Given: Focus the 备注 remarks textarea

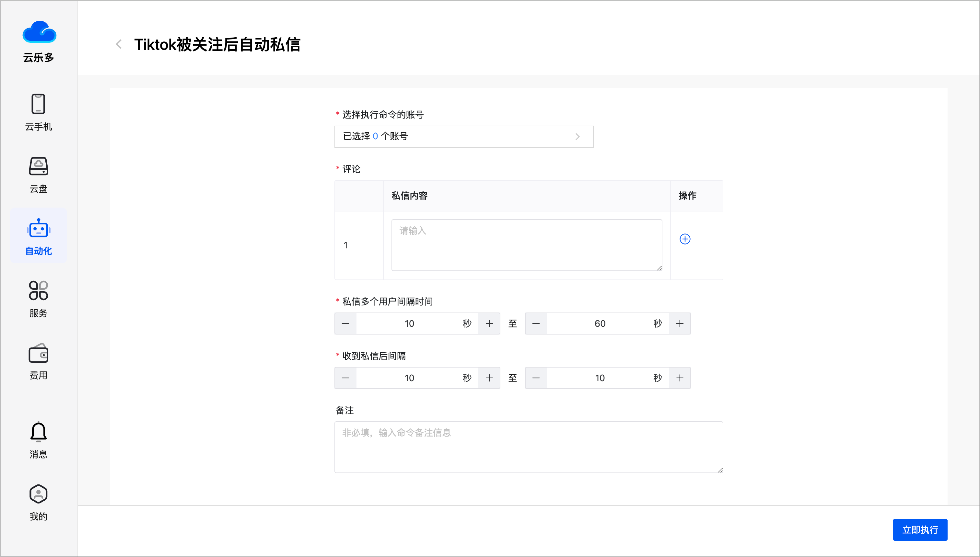Looking at the screenshot, I should coord(529,447).
